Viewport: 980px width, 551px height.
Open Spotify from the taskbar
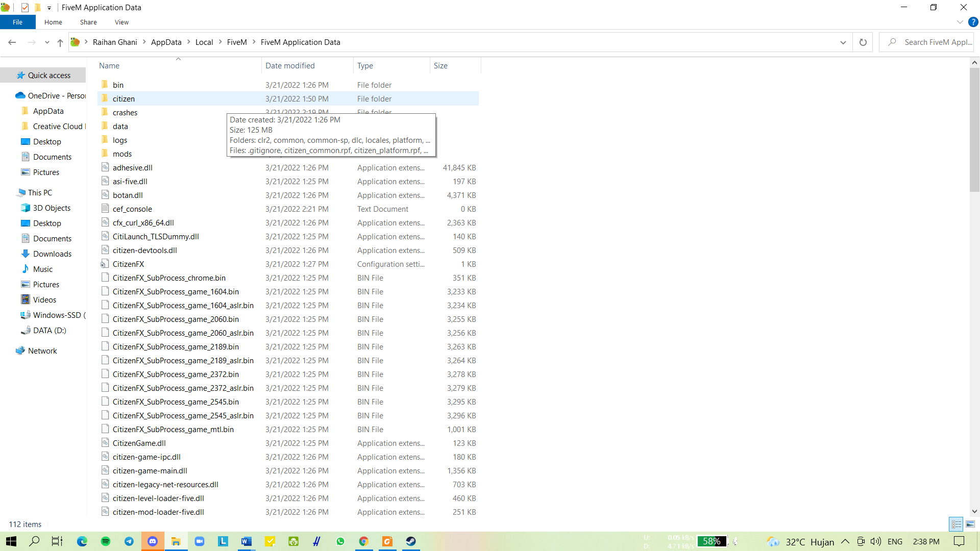click(x=106, y=541)
